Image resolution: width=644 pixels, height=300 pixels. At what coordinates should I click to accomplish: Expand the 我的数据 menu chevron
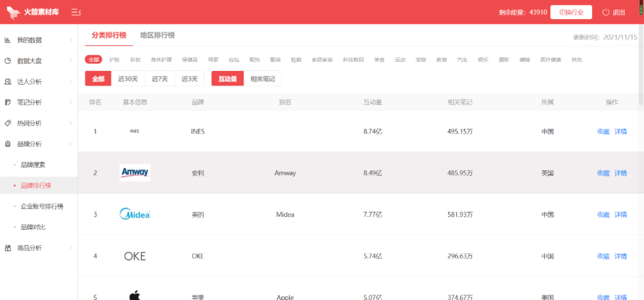point(71,41)
